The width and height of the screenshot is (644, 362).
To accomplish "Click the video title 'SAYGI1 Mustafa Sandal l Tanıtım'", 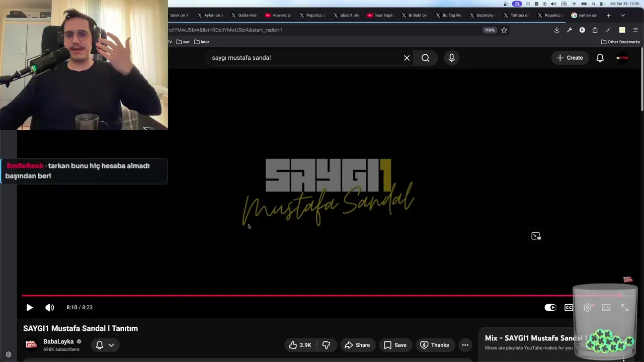I will click(80, 328).
